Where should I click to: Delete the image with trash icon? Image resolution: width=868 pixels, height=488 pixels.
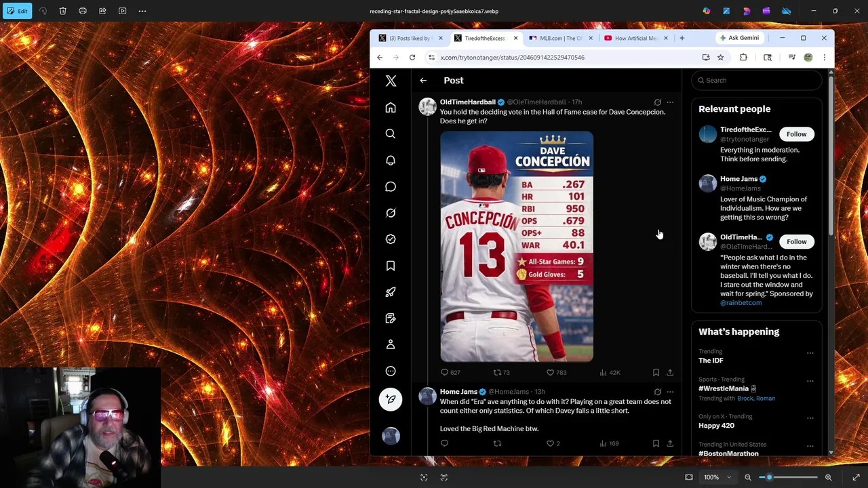[62, 11]
